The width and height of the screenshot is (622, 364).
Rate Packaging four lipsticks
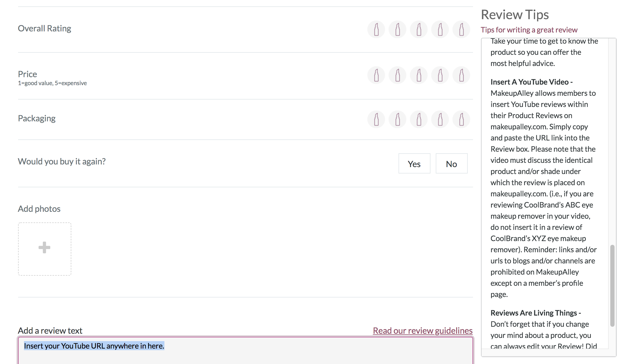coord(440,119)
